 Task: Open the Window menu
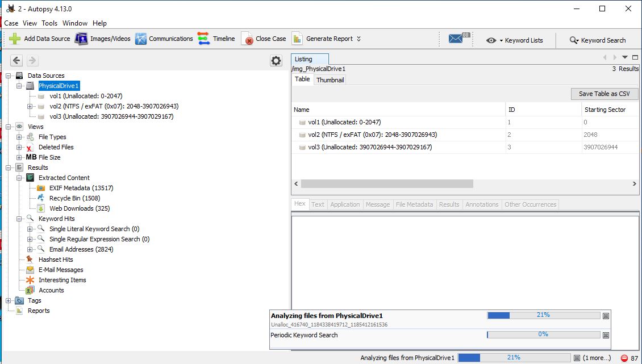point(75,23)
